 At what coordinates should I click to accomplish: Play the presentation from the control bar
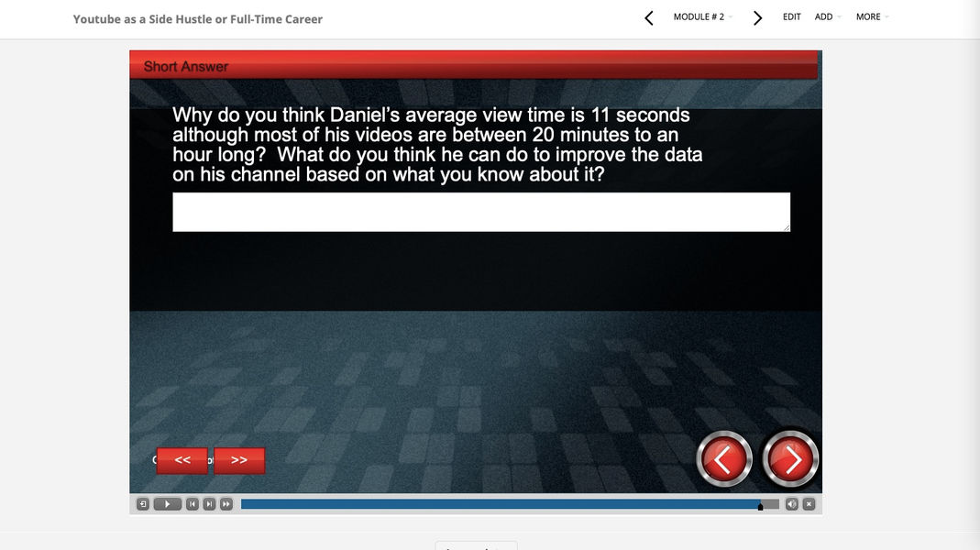coord(168,504)
